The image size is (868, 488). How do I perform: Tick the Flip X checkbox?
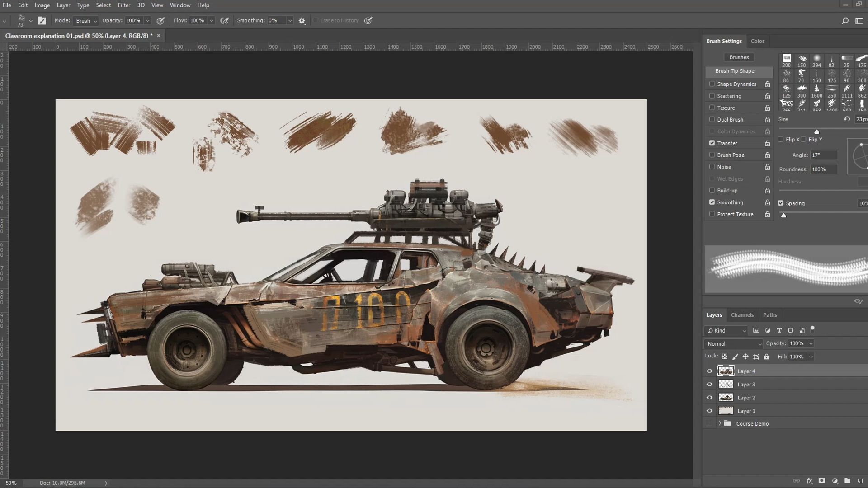(781, 139)
